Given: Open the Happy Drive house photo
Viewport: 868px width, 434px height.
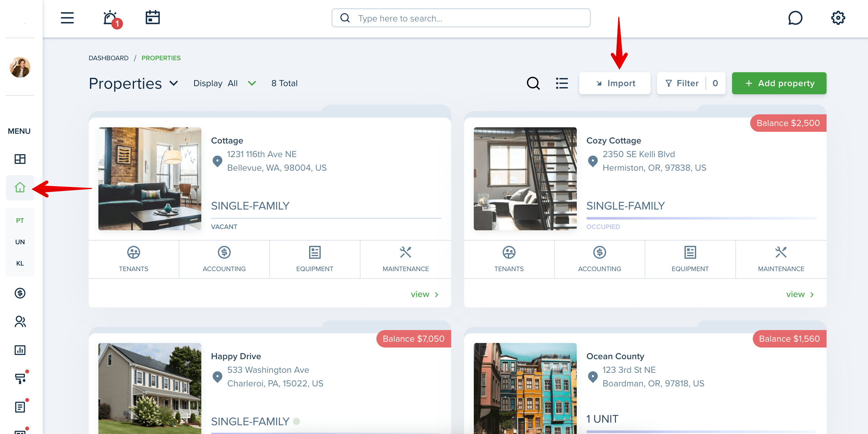Looking at the screenshot, I should [x=150, y=388].
